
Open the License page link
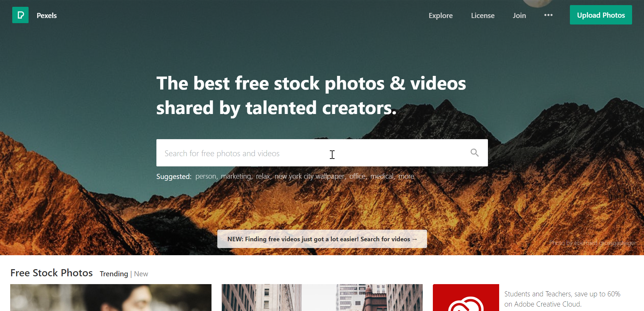coord(482,16)
